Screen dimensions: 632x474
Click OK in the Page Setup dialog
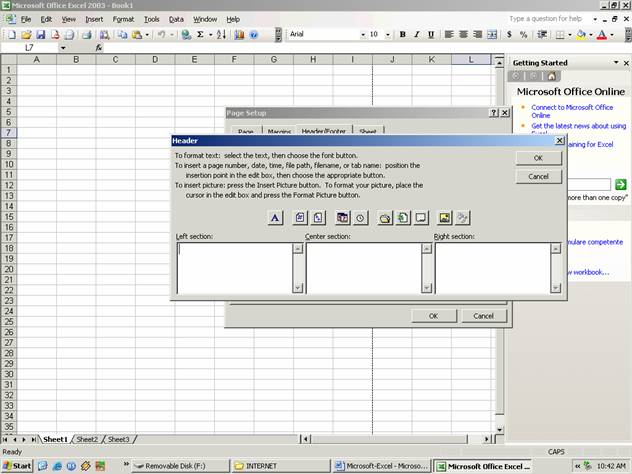[434, 316]
